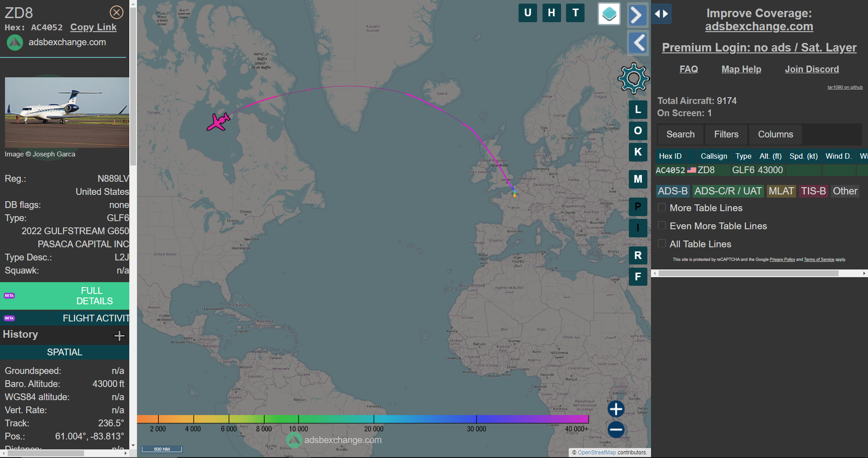Zoom in with the plus button
The image size is (868, 458).
(x=616, y=409)
